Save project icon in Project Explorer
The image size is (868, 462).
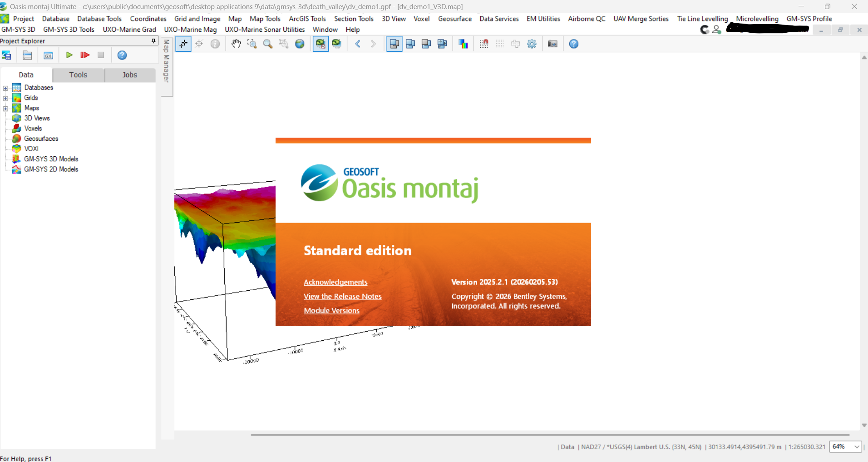[x=7, y=55]
